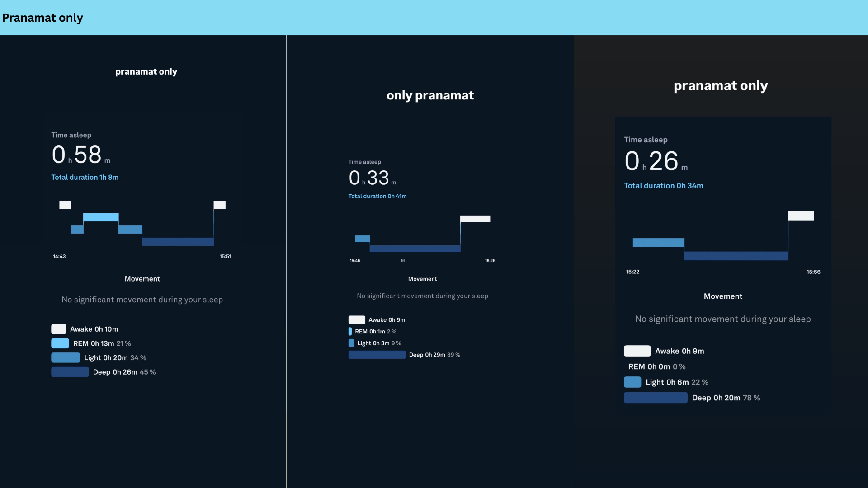Click the 'Total duration 0h 41m' link
The height and width of the screenshot is (488, 868).
[377, 196]
